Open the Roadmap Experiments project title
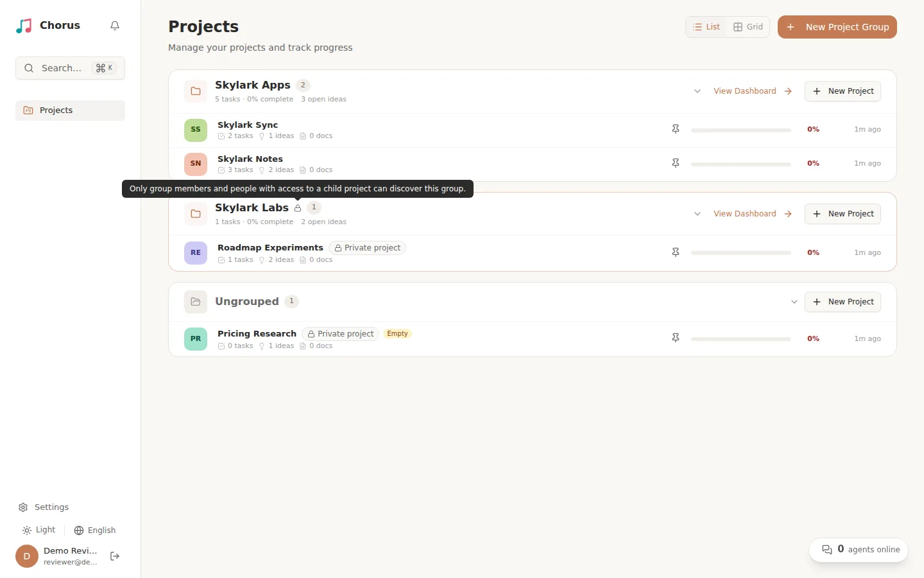 coord(270,247)
